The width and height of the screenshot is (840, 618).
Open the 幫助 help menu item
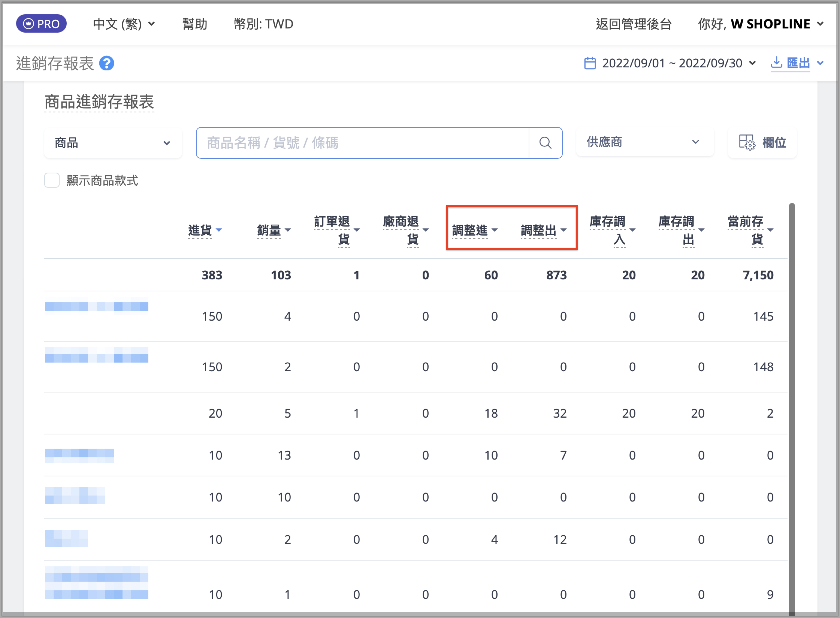195,24
